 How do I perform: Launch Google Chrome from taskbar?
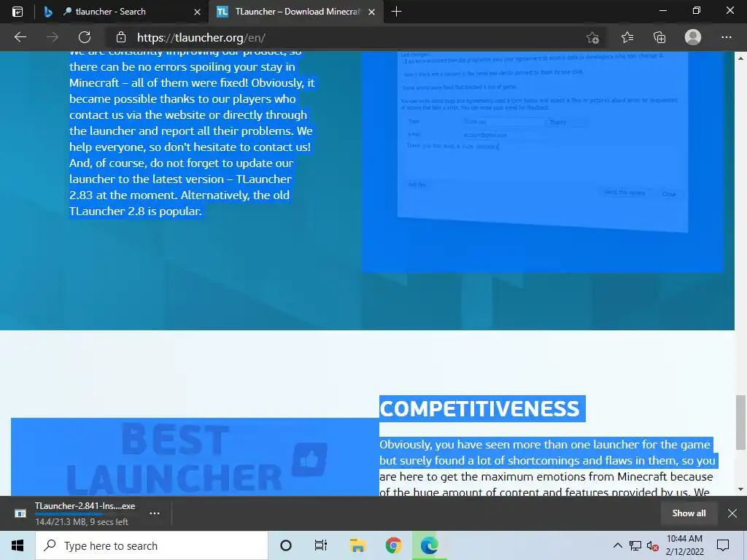[x=393, y=545]
